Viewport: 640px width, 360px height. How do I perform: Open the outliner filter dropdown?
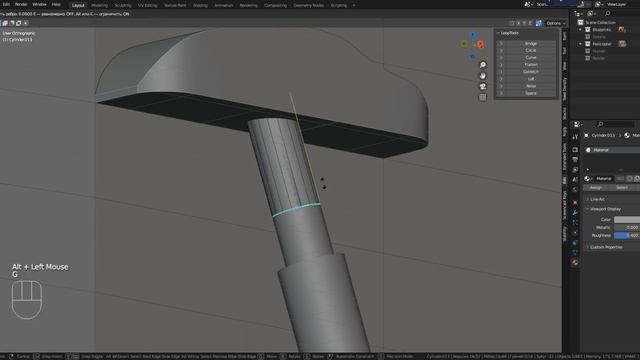(x=591, y=13)
